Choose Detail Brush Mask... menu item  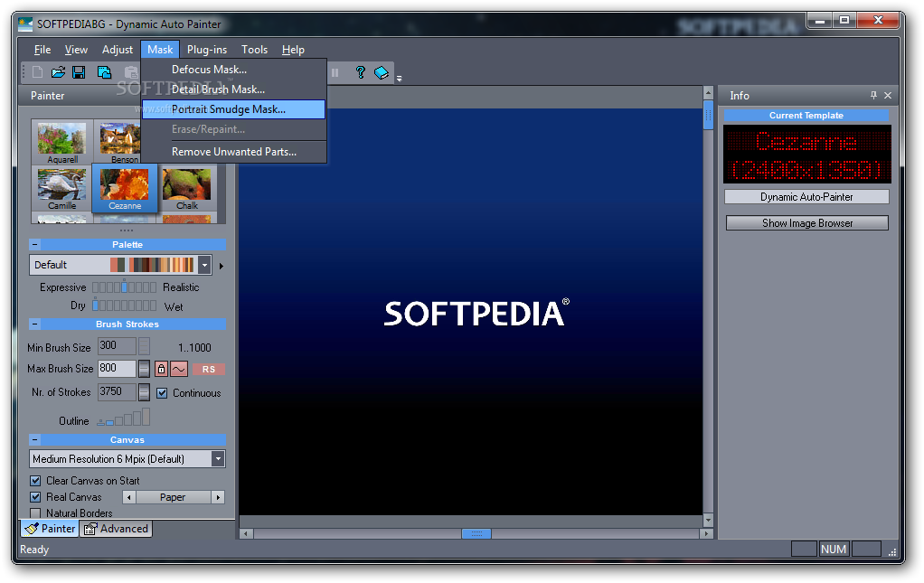[234, 89]
